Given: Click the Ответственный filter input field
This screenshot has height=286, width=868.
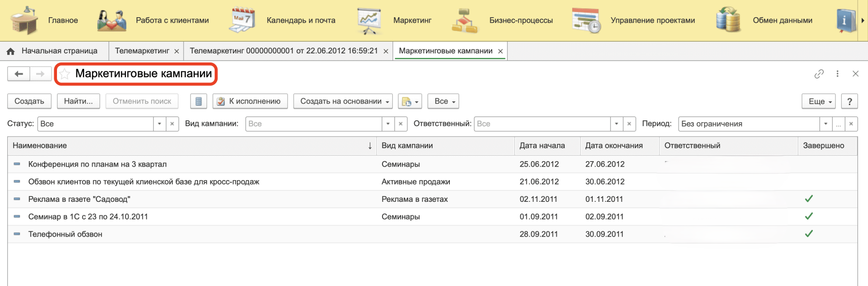Looking at the screenshot, I should [542, 124].
